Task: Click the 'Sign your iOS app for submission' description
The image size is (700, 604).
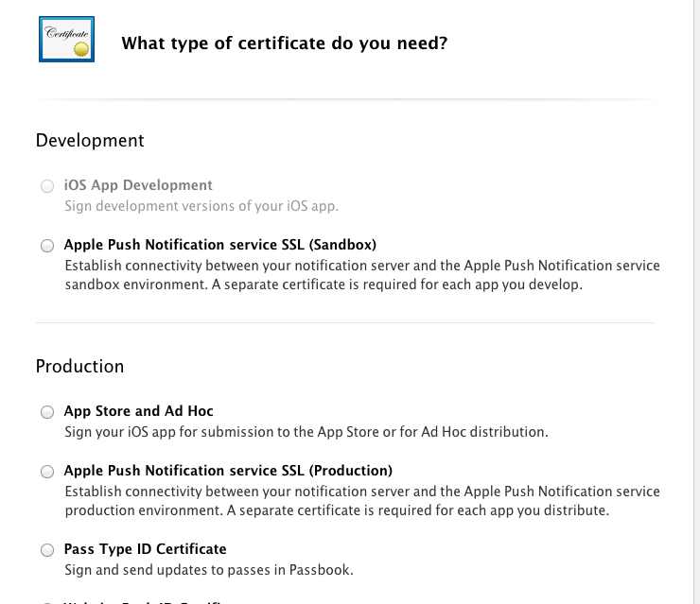Action: (x=306, y=432)
